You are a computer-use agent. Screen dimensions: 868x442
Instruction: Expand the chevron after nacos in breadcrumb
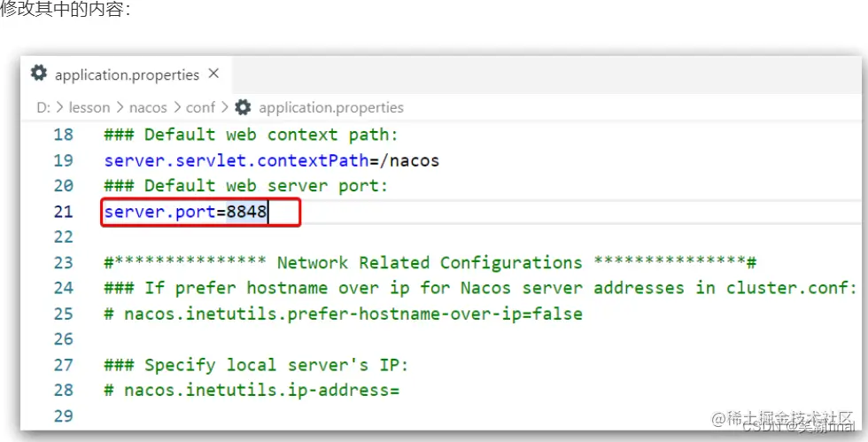[x=177, y=107]
